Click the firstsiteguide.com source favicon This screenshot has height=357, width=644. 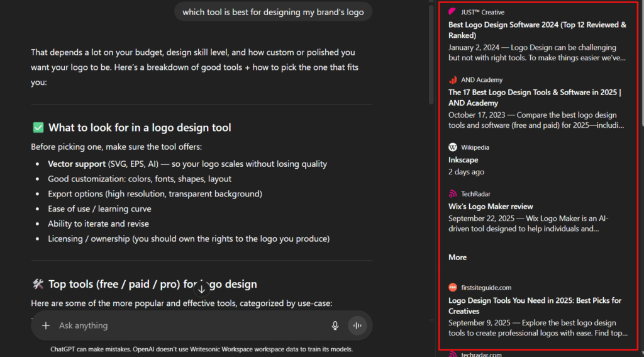point(453,288)
